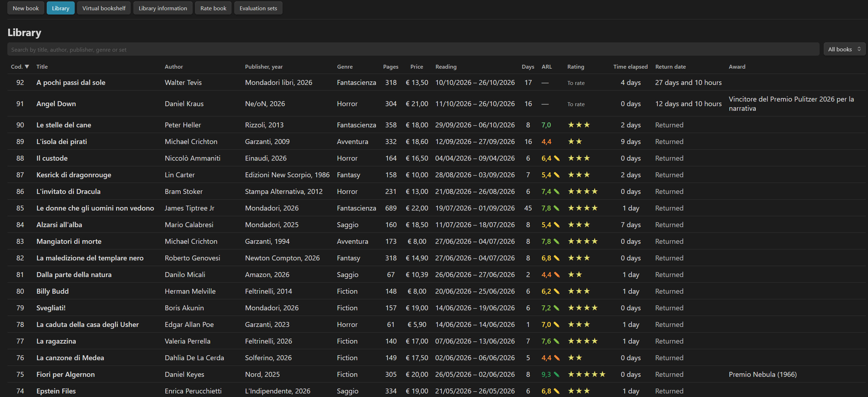Click pencil icon for Le donne che gli uomini non vedono

[x=557, y=208]
